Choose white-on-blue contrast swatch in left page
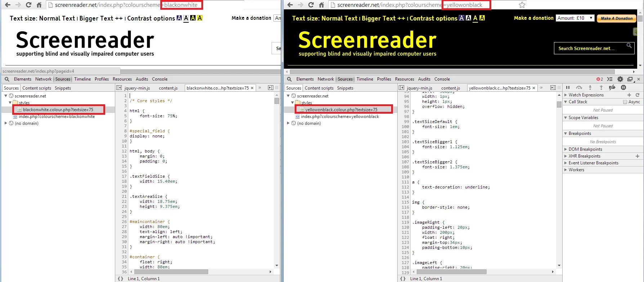 tap(179, 18)
